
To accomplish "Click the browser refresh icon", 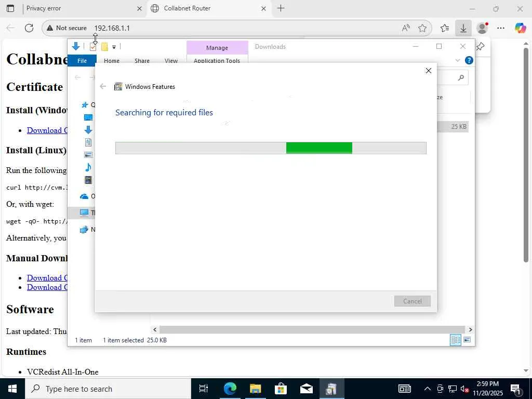I will click(x=29, y=28).
